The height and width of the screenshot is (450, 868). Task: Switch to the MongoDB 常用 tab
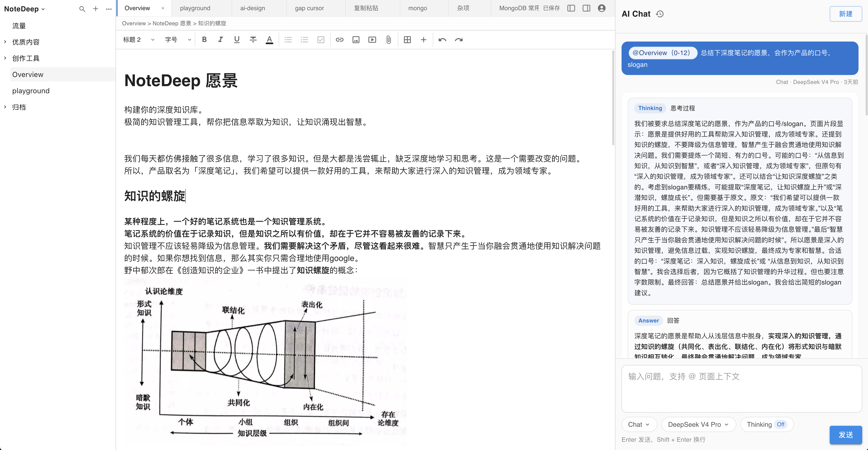519,8
